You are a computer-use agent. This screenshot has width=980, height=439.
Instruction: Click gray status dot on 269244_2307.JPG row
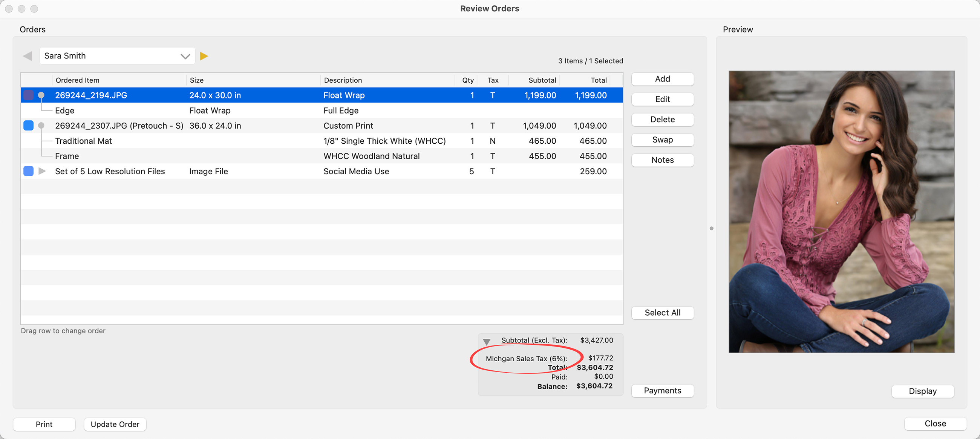pos(41,125)
